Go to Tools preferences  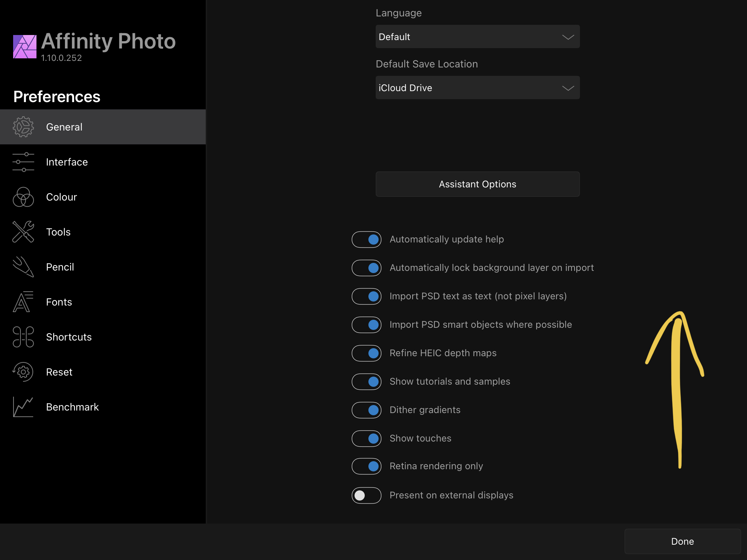pyautogui.click(x=103, y=232)
